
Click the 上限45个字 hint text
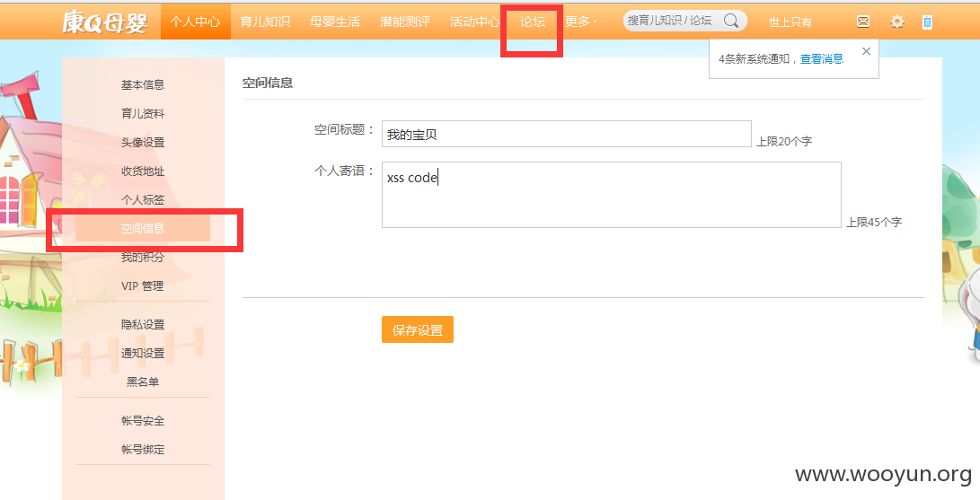874,223
